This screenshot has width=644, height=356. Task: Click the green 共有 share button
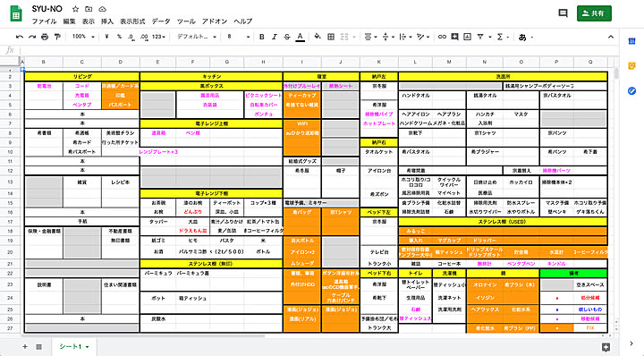[594, 13]
